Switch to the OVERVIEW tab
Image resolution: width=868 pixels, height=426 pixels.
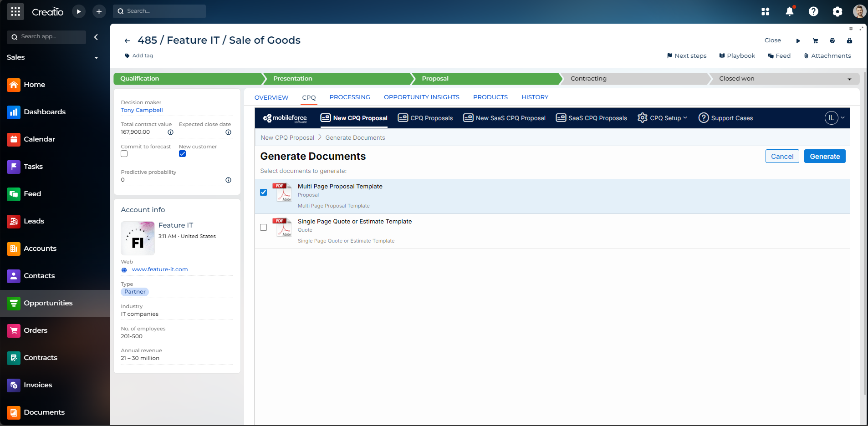tap(271, 97)
